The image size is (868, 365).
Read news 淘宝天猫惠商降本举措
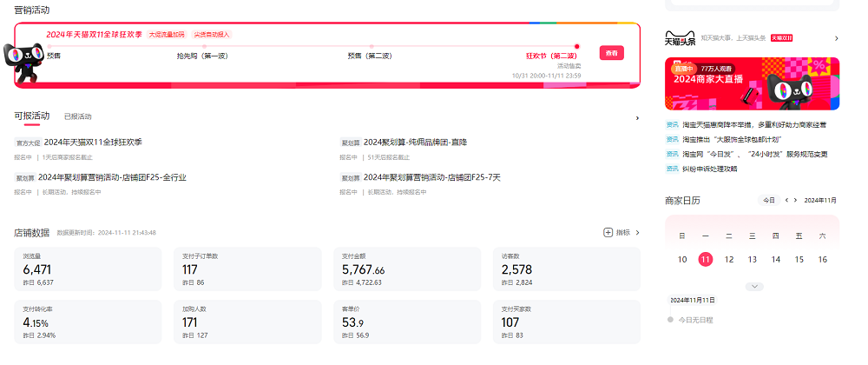(754, 125)
